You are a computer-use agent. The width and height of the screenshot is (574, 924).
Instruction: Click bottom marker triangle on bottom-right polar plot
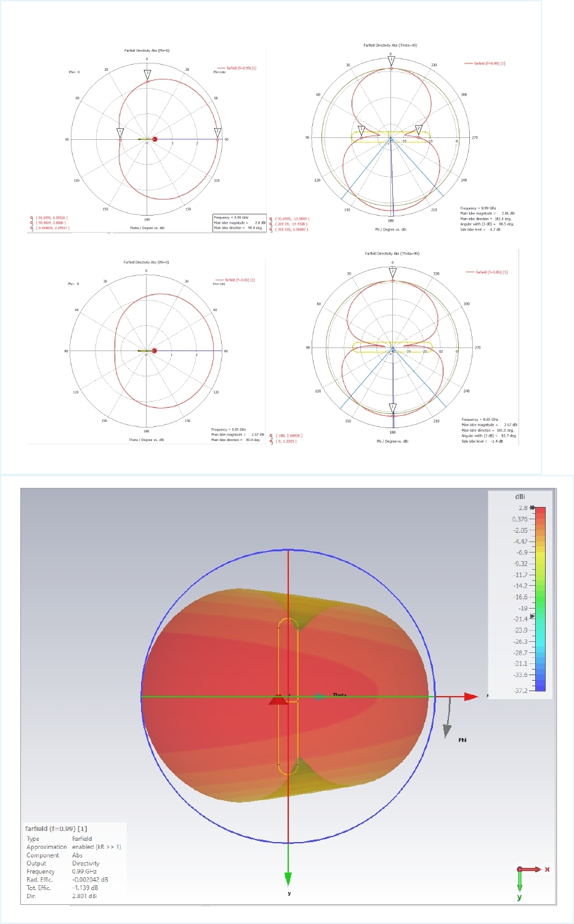(392, 407)
